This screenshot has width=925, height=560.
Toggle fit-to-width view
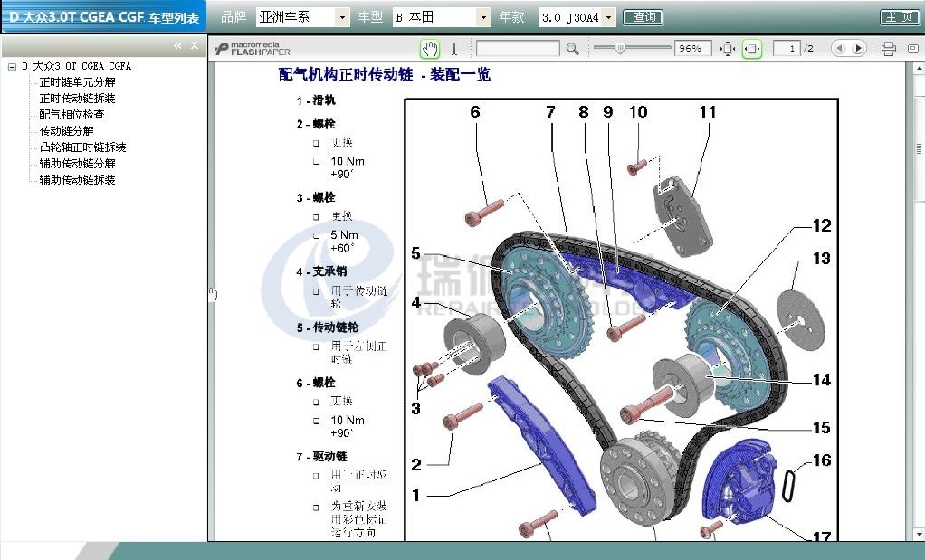click(x=751, y=49)
